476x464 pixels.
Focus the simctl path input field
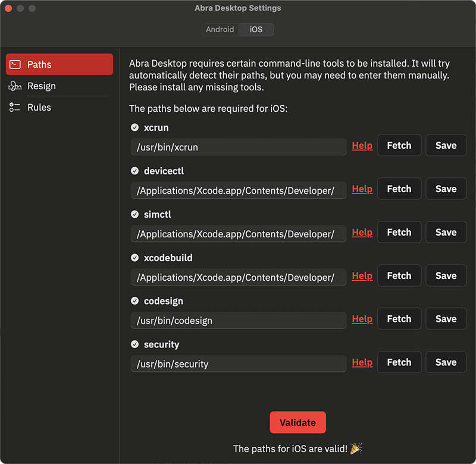(239, 234)
